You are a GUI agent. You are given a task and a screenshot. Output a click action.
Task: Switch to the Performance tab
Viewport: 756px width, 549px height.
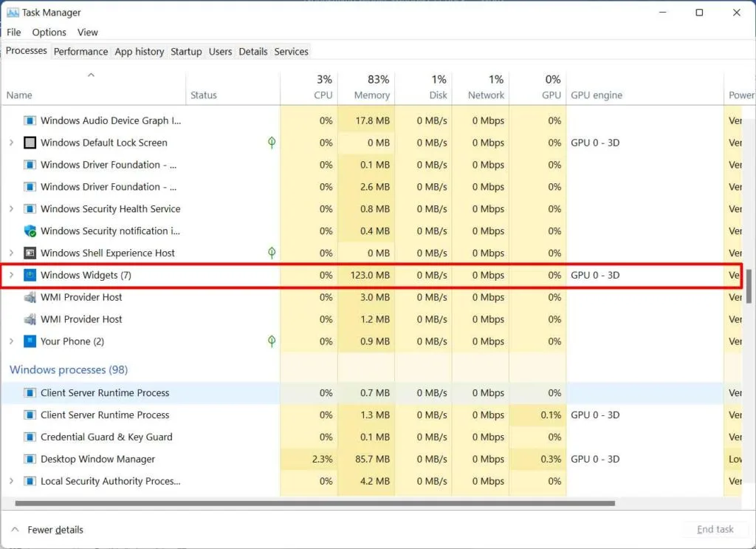tap(81, 52)
